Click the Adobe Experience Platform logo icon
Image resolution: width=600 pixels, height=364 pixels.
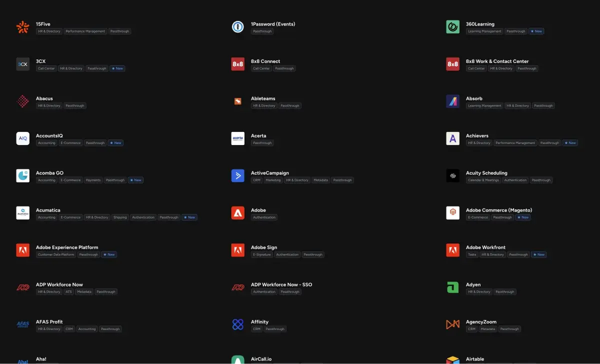[23, 250]
